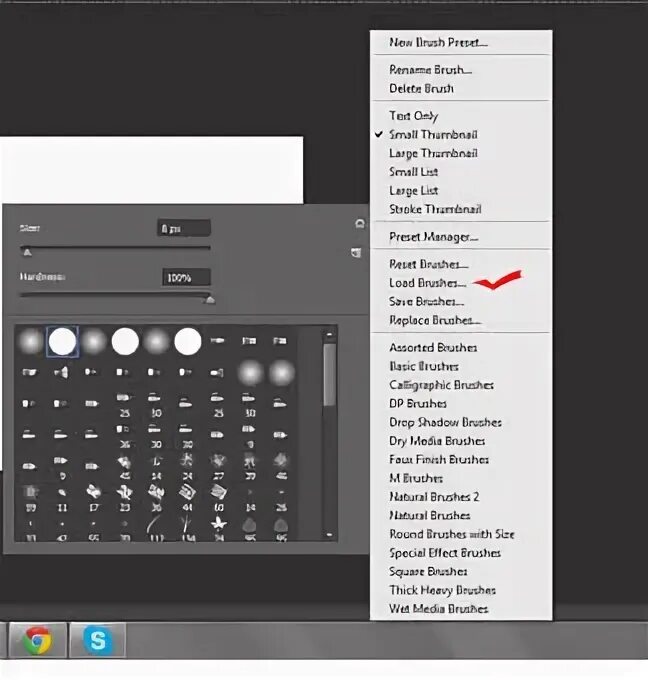648x680 pixels.
Task: Load the Thick Heavy Brushes set
Action: [x=442, y=590]
